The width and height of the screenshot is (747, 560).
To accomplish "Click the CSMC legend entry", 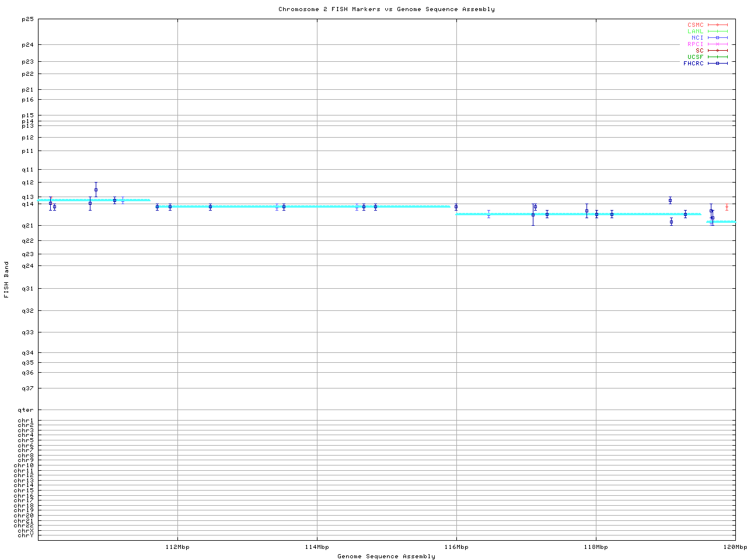I will coord(696,25).
